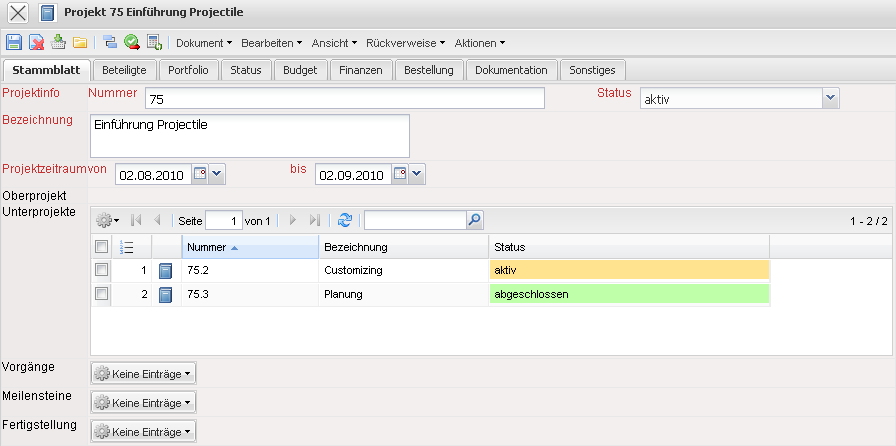Click the delete document icon with red X
Image resolution: width=896 pixels, height=446 pixels.
click(36, 42)
